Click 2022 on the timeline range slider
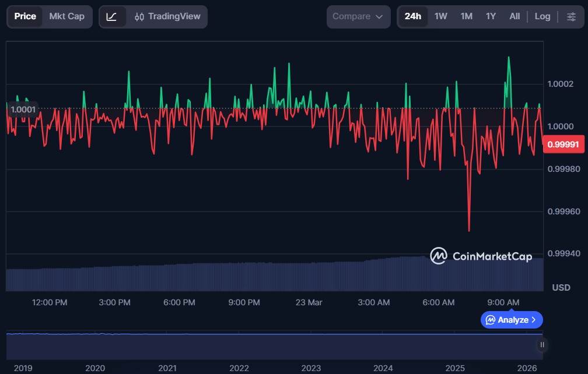The width and height of the screenshot is (588, 374). tap(239, 368)
